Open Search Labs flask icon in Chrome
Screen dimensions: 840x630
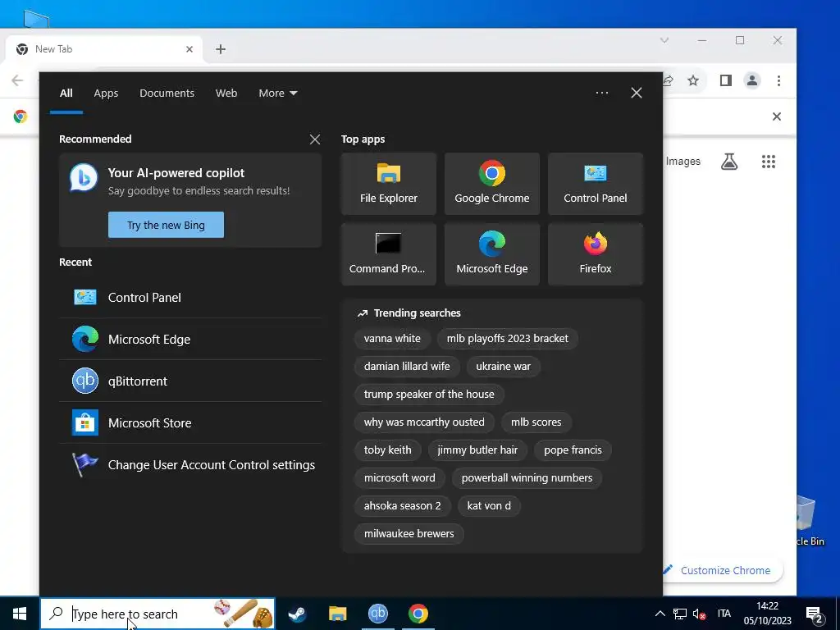point(729,162)
